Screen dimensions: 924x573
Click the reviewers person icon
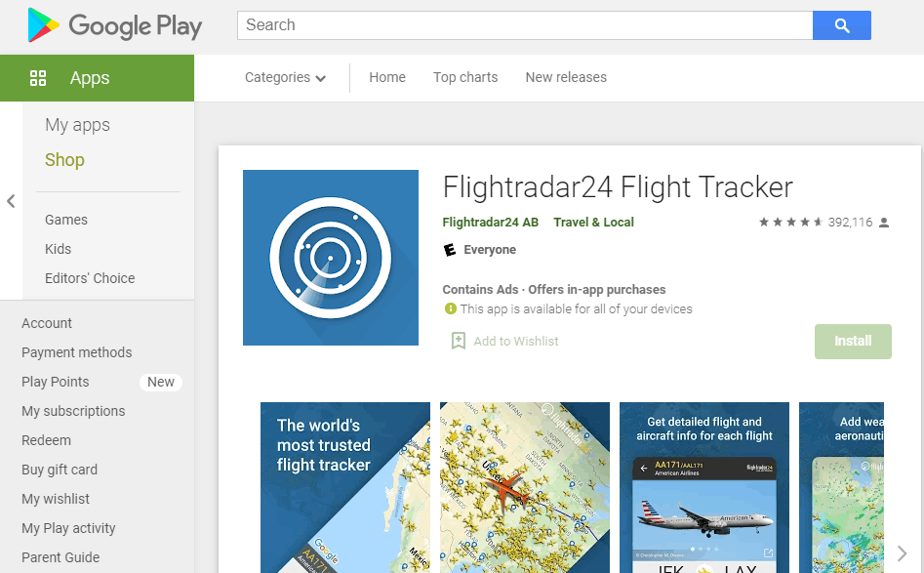pyautogui.click(x=884, y=223)
